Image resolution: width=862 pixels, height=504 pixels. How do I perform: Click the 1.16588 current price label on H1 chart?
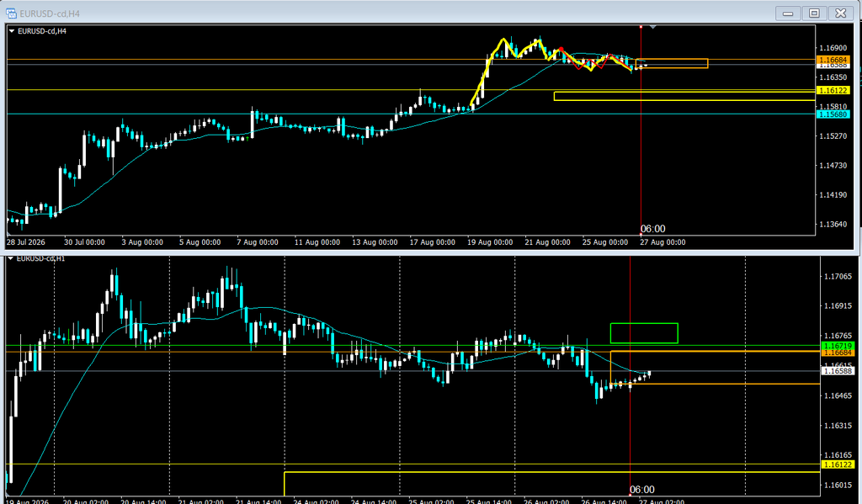(x=838, y=371)
